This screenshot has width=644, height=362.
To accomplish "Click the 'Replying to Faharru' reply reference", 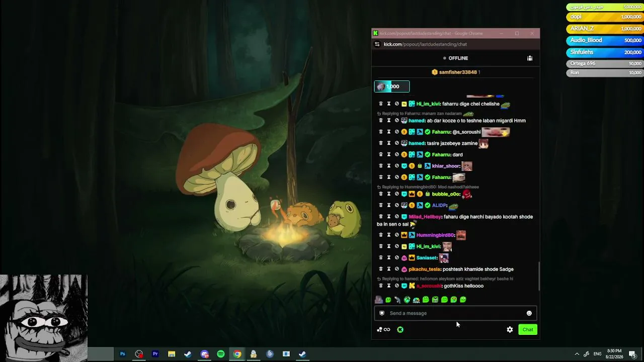I will pos(425,114).
